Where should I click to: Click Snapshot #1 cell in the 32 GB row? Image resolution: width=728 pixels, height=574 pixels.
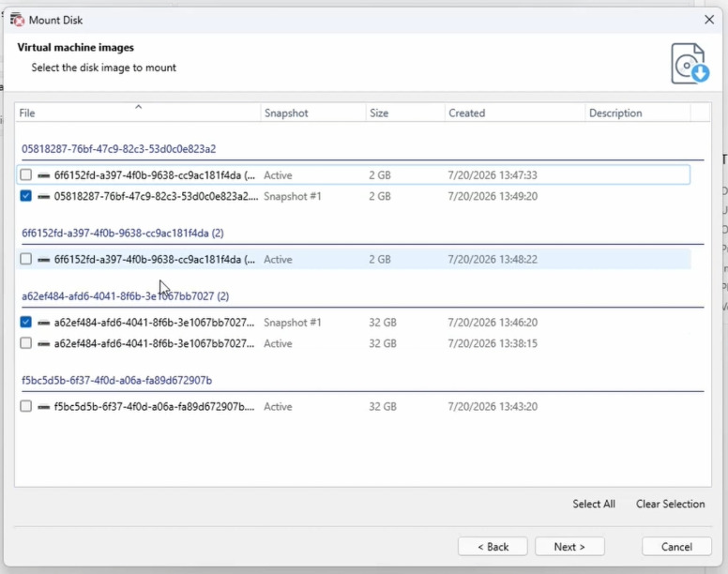point(293,323)
